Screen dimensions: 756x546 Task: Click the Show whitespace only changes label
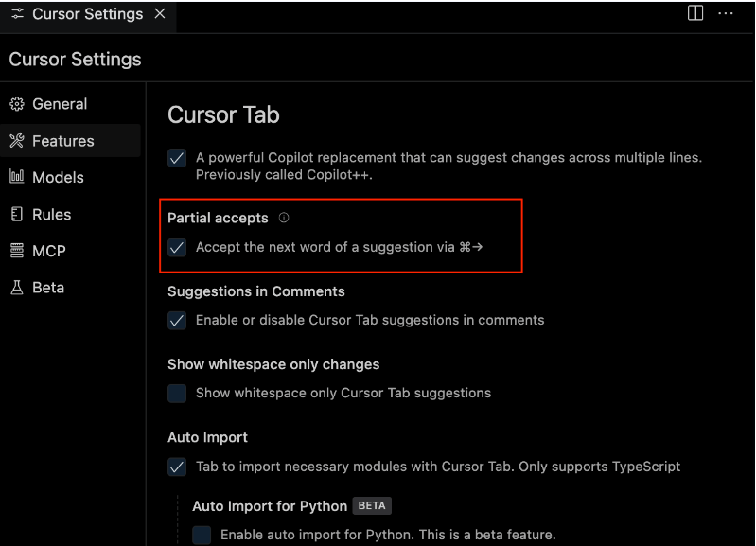pyautogui.click(x=273, y=364)
